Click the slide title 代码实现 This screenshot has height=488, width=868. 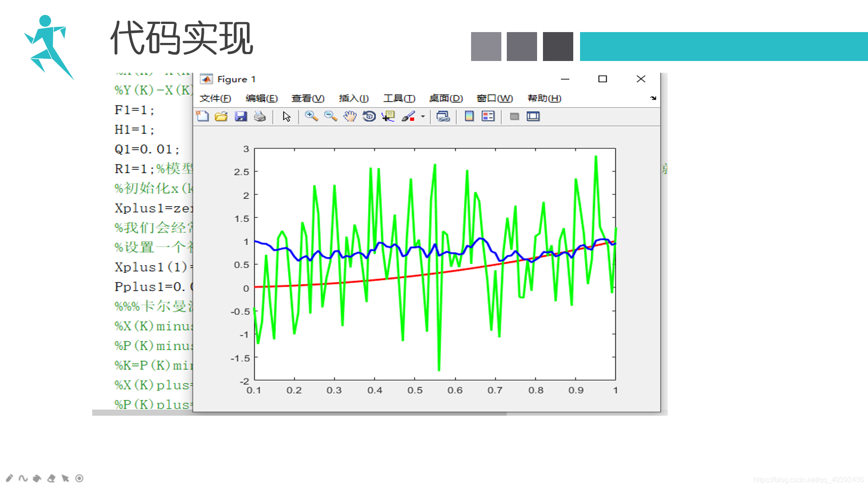pos(182,38)
